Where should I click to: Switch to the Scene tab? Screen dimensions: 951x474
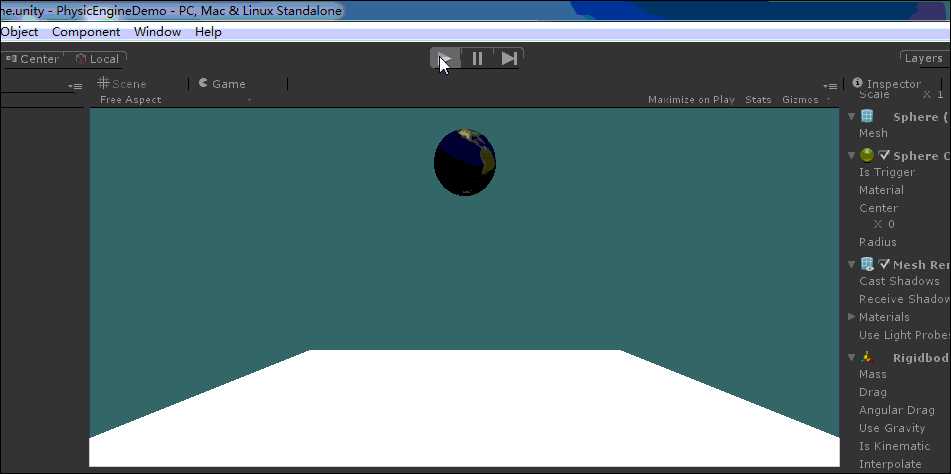pyautogui.click(x=122, y=84)
